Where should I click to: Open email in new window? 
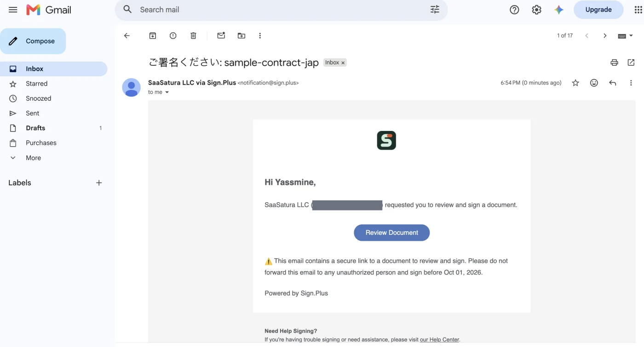click(631, 63)
